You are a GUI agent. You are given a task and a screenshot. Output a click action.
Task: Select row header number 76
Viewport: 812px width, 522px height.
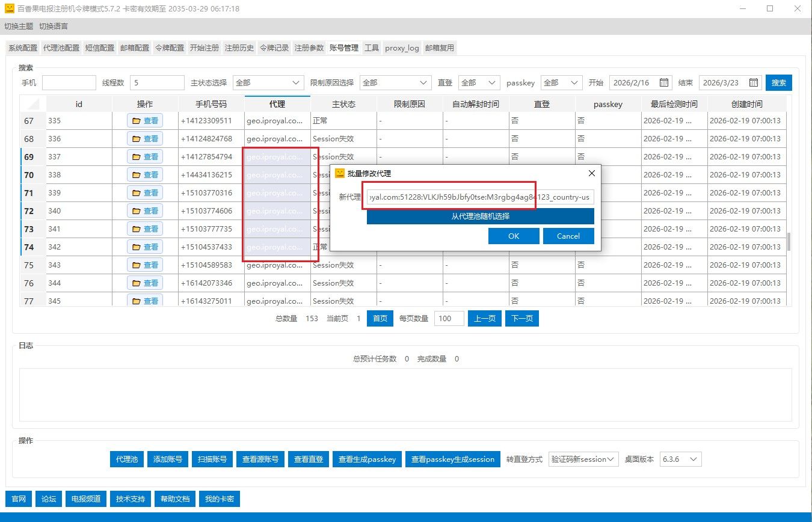pos(29,283)
